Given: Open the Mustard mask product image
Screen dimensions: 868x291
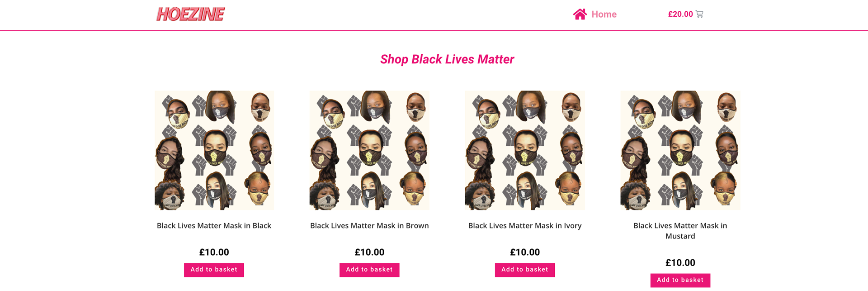Looking at the screenshot, I should [x=680, y=150].
